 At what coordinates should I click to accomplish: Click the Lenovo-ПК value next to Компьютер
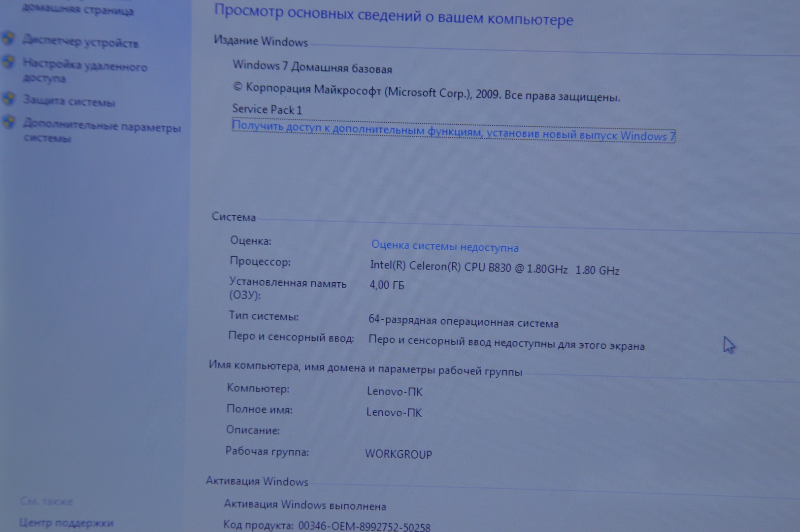click(395, 392)
